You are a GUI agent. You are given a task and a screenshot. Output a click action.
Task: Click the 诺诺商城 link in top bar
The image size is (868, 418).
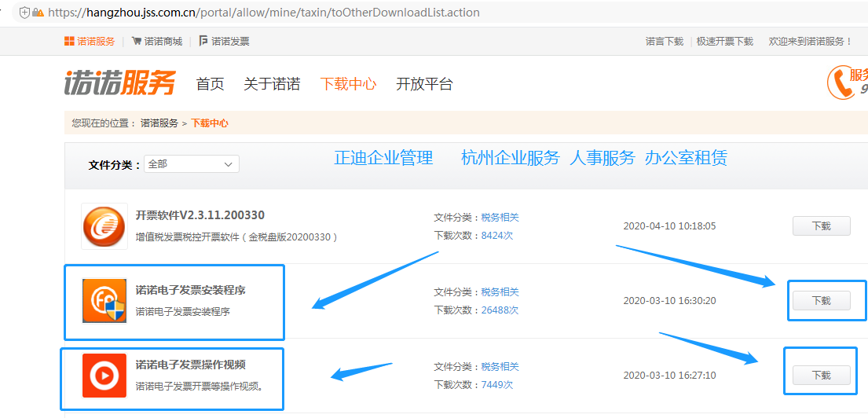[163, 42]
